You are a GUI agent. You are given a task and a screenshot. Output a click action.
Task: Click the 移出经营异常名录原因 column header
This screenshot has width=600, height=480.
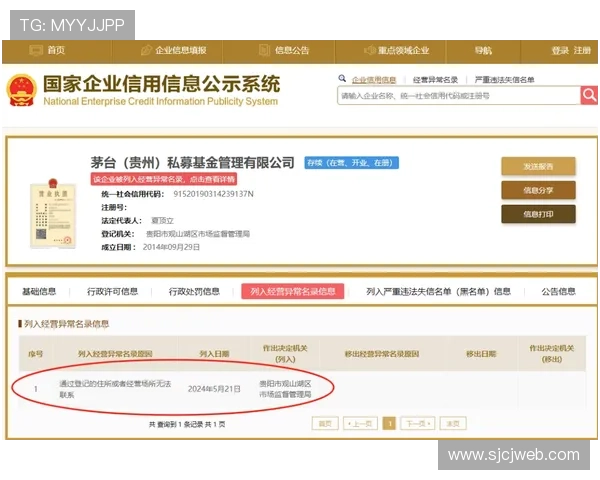[x=382, y=354]
